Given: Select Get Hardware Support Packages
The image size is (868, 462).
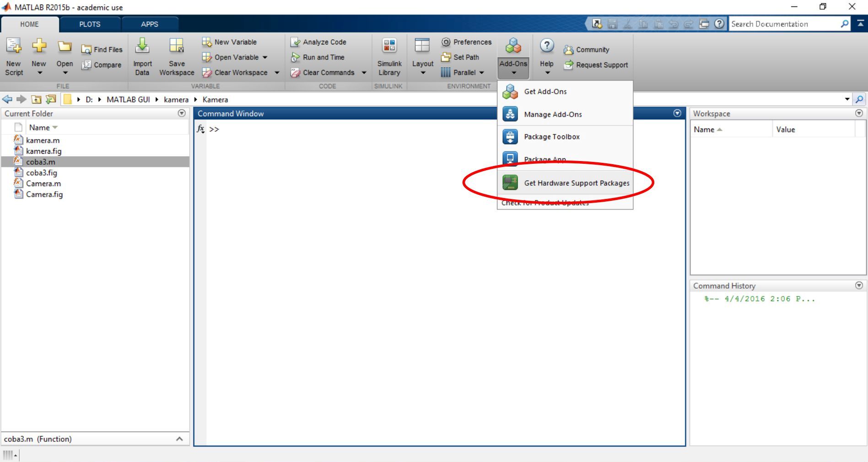Looking at the screenshot, I should point(576,183).
